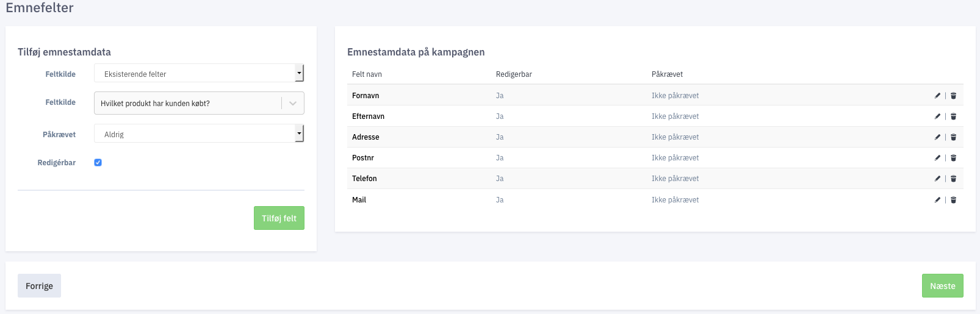Click the pencil icon for Adresse
The height and width of the screenshot is (314, 980).
pos(937,137)
